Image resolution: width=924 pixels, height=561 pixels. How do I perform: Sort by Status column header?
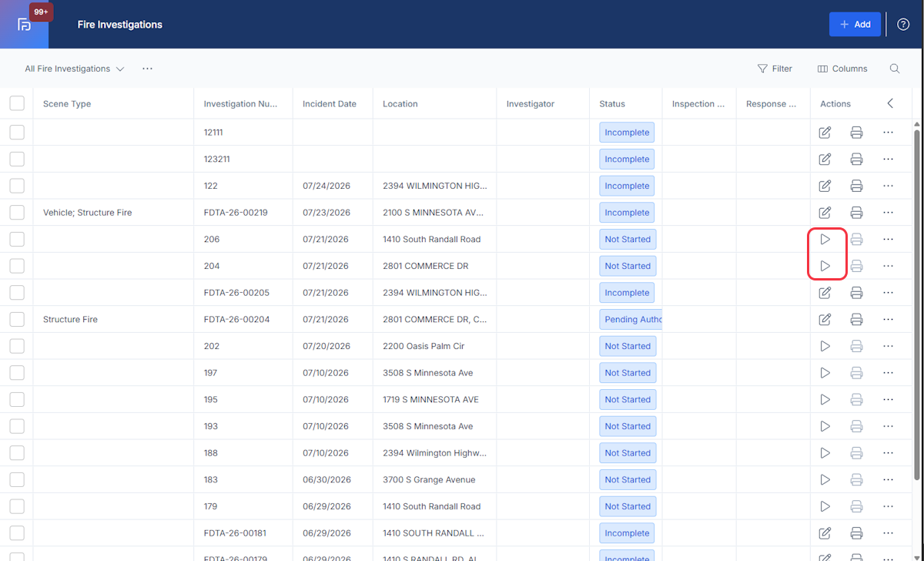[612, 104]
